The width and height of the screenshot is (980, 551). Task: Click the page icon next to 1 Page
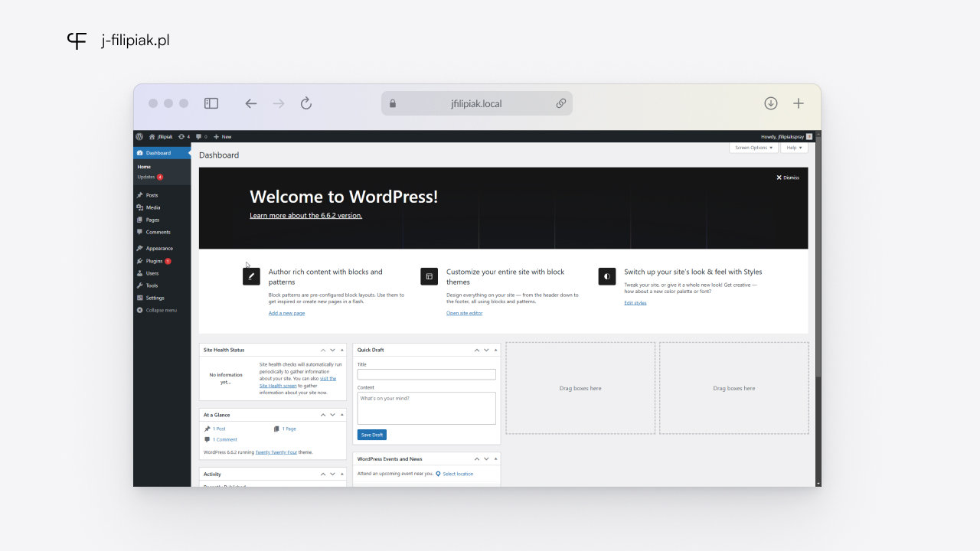pos(276,429)
